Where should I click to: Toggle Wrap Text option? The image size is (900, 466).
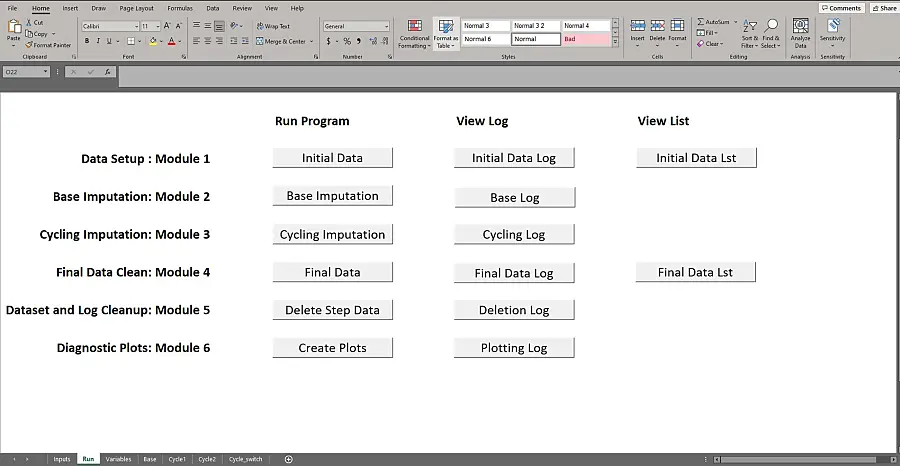pyautogui.click(x=273, y=26)
